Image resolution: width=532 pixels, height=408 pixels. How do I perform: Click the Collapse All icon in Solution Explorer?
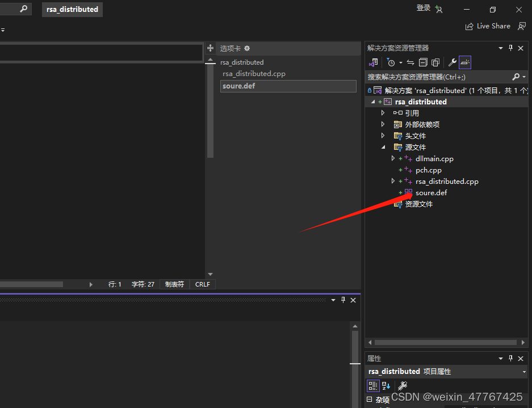coord(423,62)
